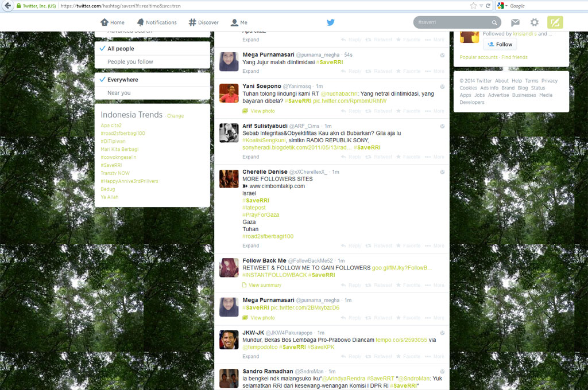This screenshot has height=390, width=588.
Task: Retweet the Follow Back Me tweet
Action: click(379, 285)
